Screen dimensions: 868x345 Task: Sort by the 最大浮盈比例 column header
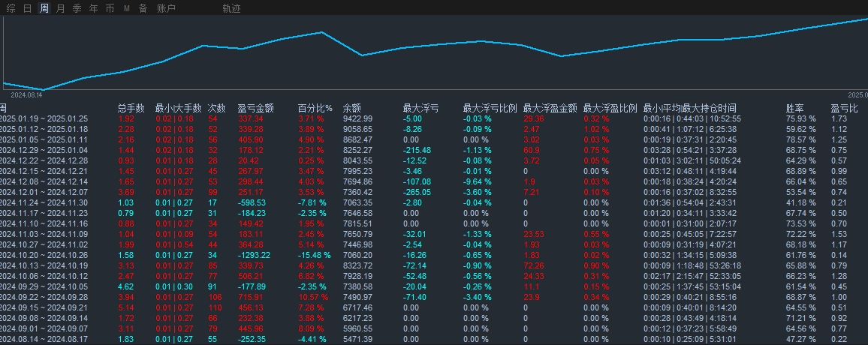[x=610, y=108]
